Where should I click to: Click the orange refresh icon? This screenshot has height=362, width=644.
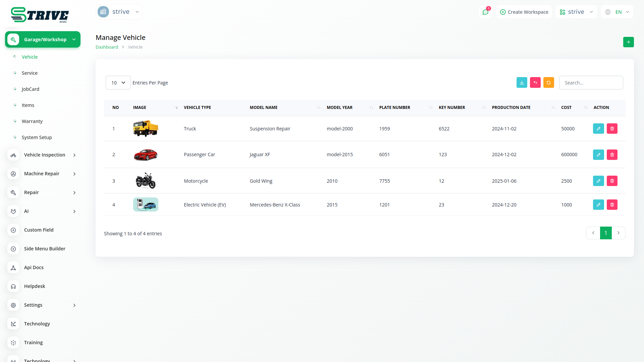[548, 82]
